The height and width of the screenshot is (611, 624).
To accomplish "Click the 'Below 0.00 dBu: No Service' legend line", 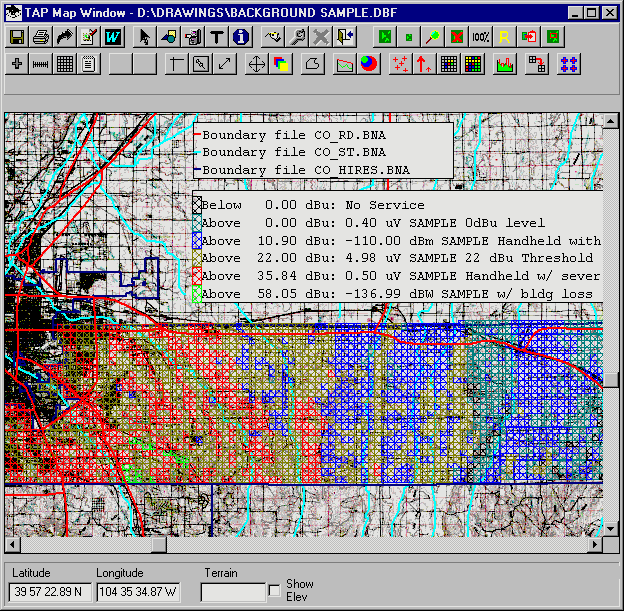I will pyautogui.click(x=308, y=205).
